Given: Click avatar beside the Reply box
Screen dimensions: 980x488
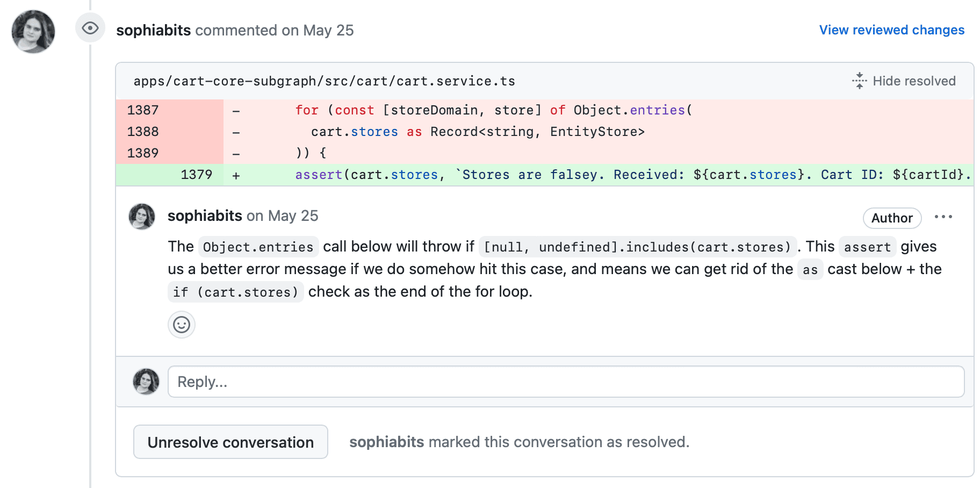Looking at the screenshot, I should pyautogui.click(x=146, y=382).
